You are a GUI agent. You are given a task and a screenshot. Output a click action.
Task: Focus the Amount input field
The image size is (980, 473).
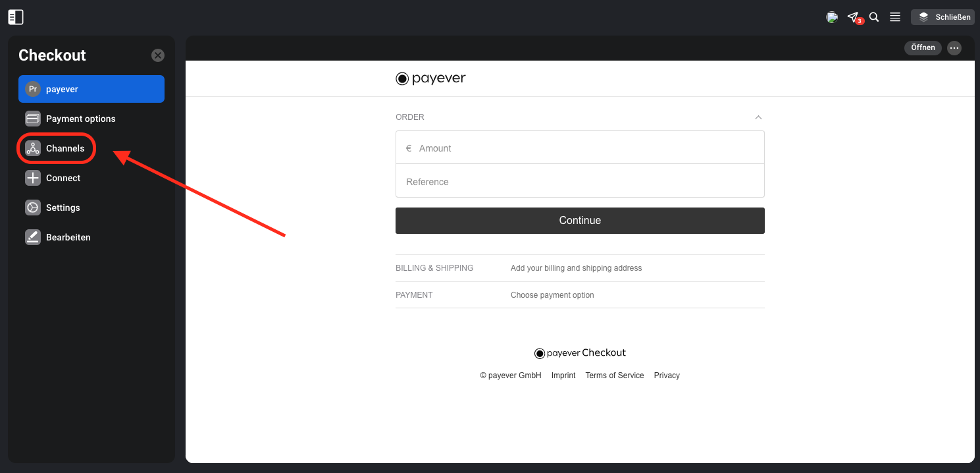580,148
